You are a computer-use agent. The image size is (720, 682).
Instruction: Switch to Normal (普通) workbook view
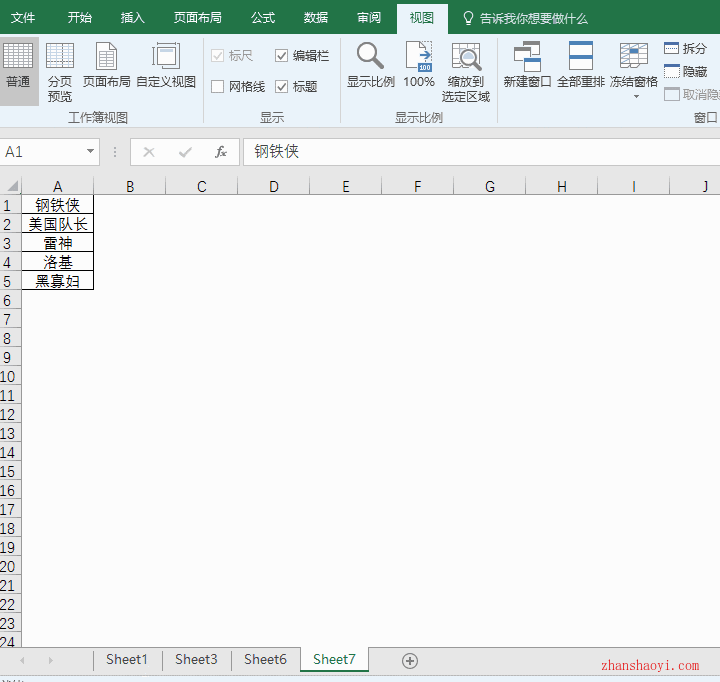point(18,70)
